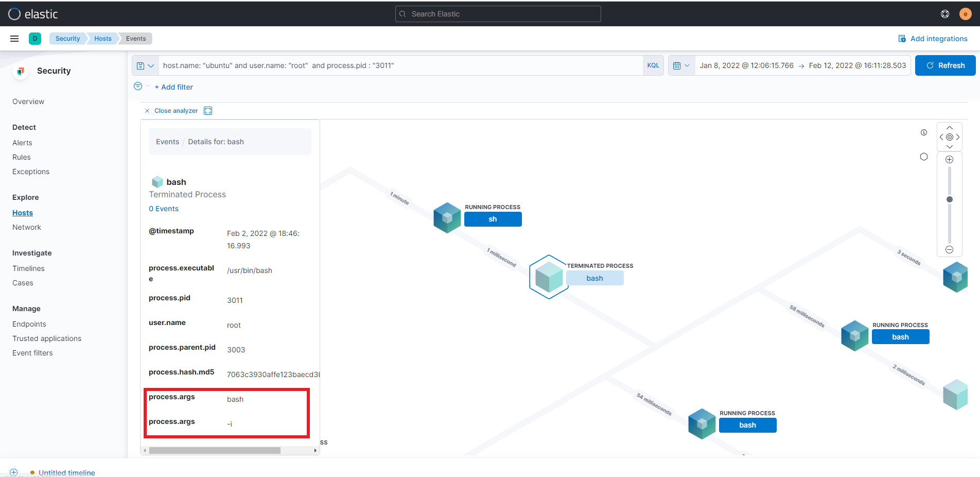Open the saved query dropdown menu
The width and height of the screenshot is (980, 477).
(x=145, y=65)
